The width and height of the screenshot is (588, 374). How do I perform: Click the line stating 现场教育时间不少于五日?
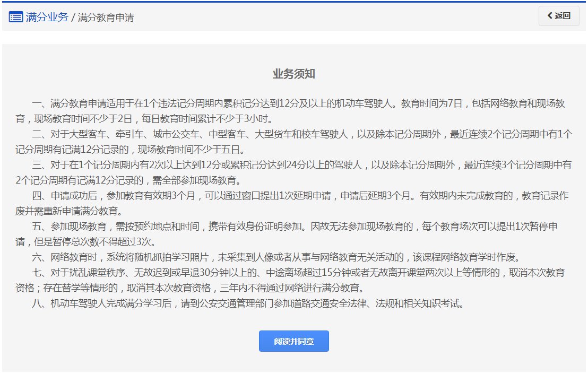click(x=141, y=150)
